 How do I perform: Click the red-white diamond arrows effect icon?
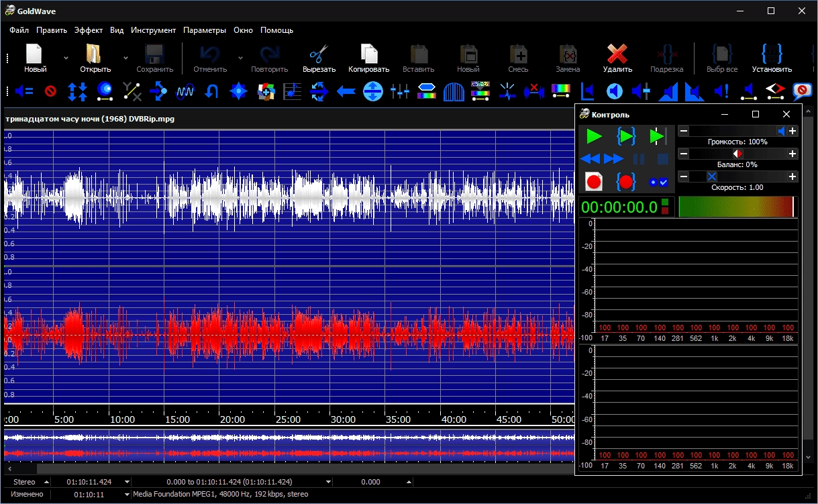click(x=775, y=91)
